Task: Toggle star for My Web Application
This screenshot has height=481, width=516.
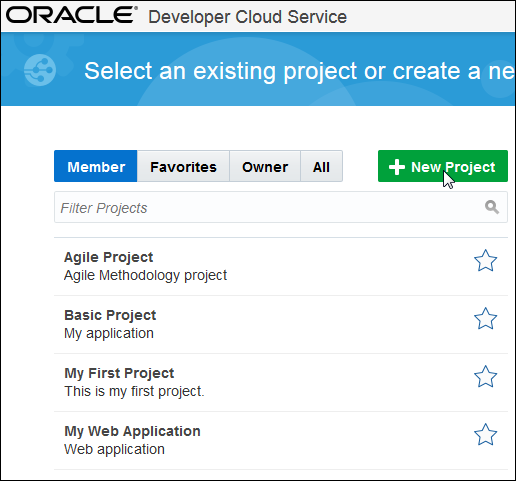Action: (485, 434)
